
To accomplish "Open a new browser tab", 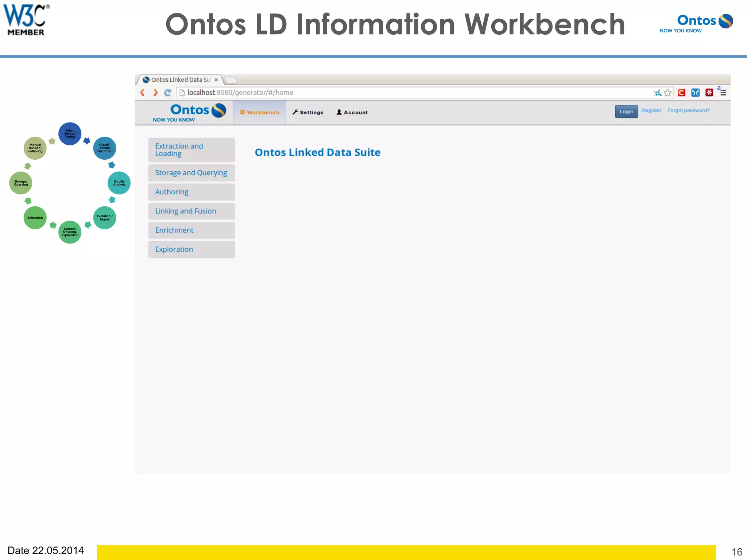I will pos(231,80).
